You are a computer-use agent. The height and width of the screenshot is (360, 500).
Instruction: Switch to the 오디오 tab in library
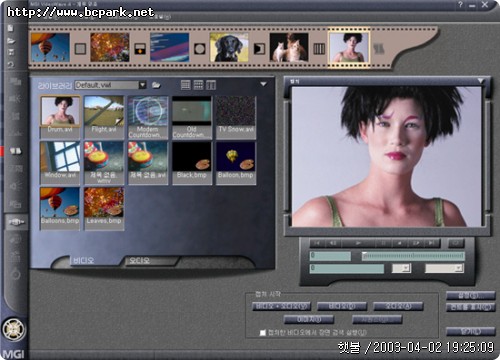tap(140, 260)
